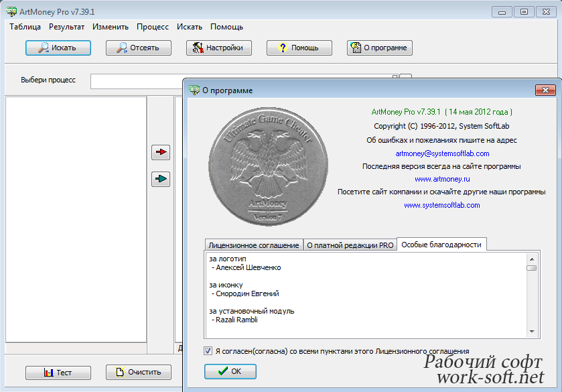Screen dimensions: 562x392
Task: Click the Алексей Шевченко credit line
Action: coord(248,267)
